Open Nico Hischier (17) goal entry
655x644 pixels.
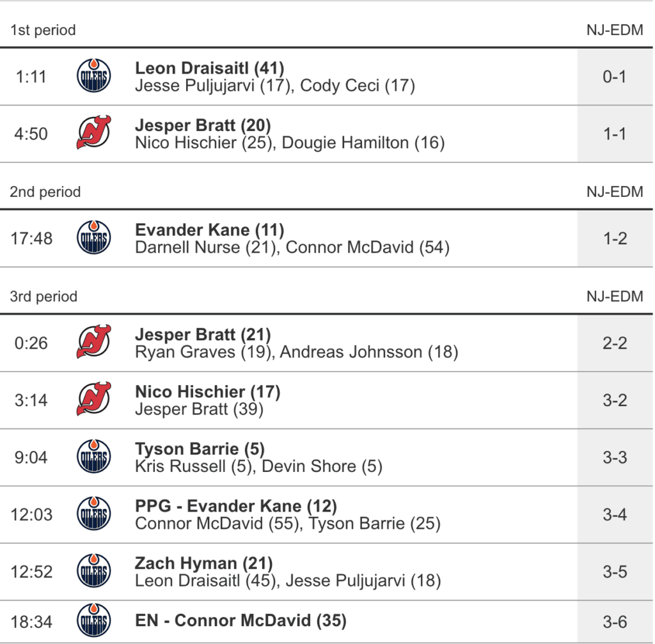coord(208,391)
